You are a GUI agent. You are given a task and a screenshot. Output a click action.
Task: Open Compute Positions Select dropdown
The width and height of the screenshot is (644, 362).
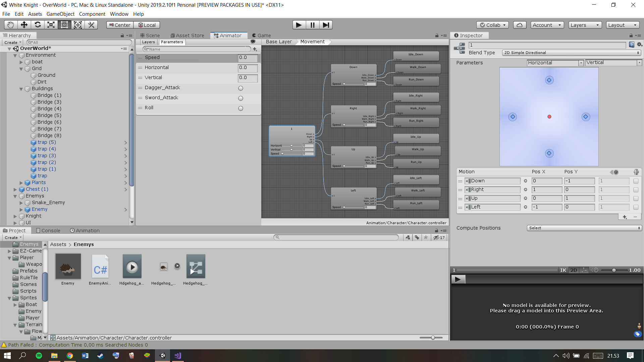(x=584, y=228)
